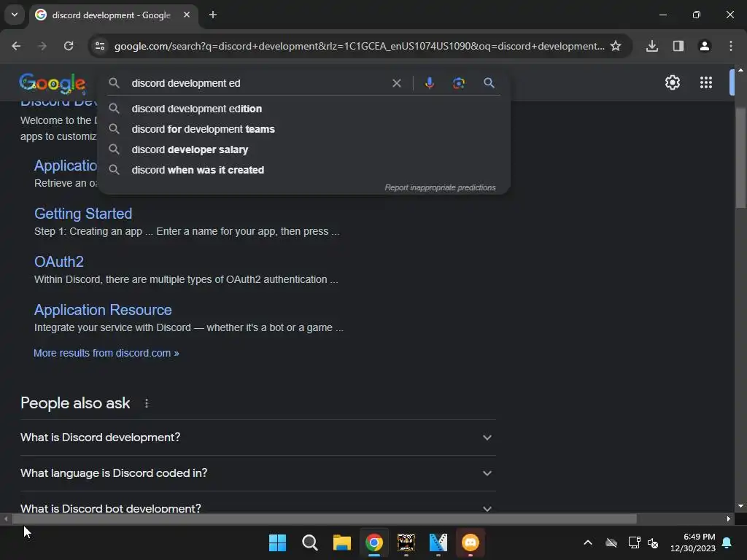Click the scroll down arrow
The width and height of the screenshot is (747, 560).
740,506
